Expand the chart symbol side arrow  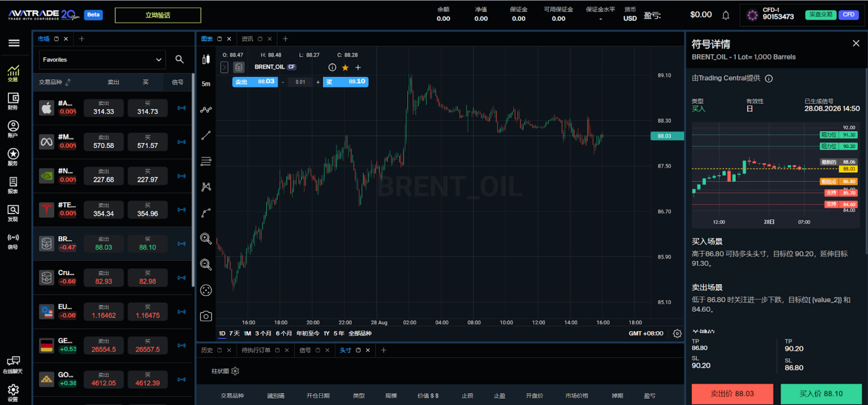click(x=224, y=67)
